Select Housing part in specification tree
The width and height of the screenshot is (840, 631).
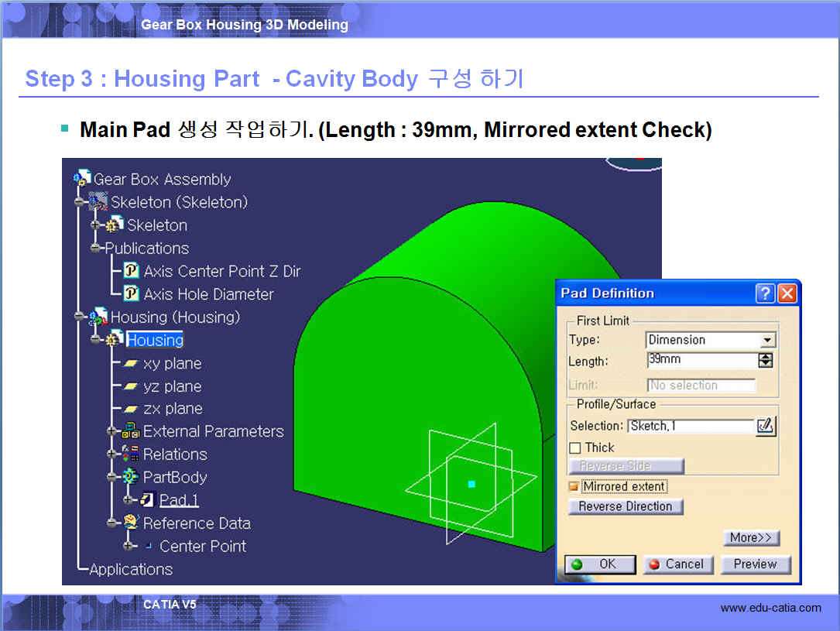coord(155,340)
